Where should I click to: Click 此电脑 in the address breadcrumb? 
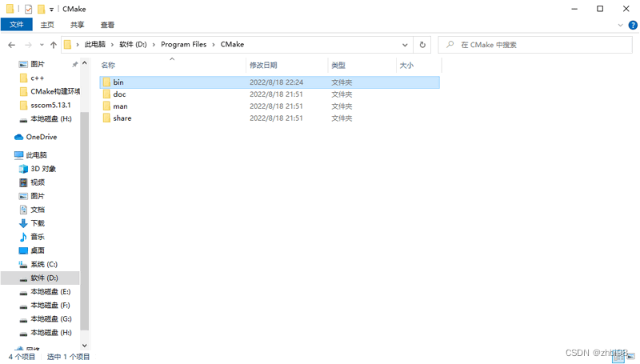pyautogui.click(x=95, y=45)
